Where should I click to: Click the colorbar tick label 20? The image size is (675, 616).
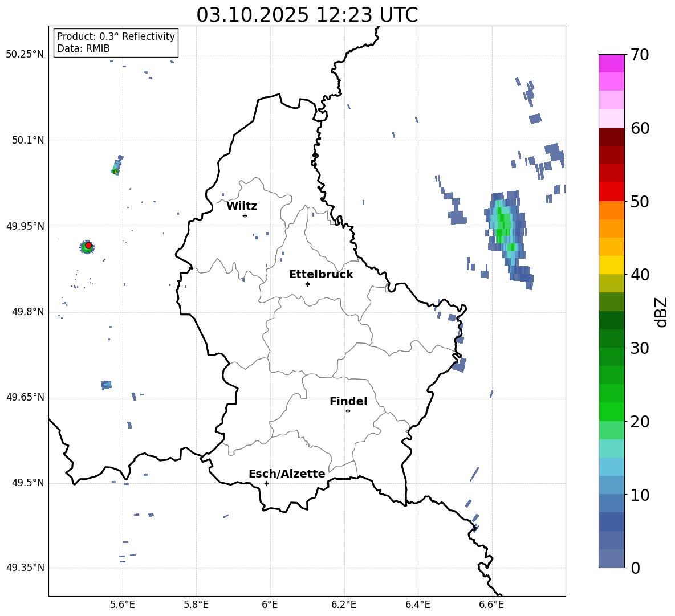pos(640,422)
